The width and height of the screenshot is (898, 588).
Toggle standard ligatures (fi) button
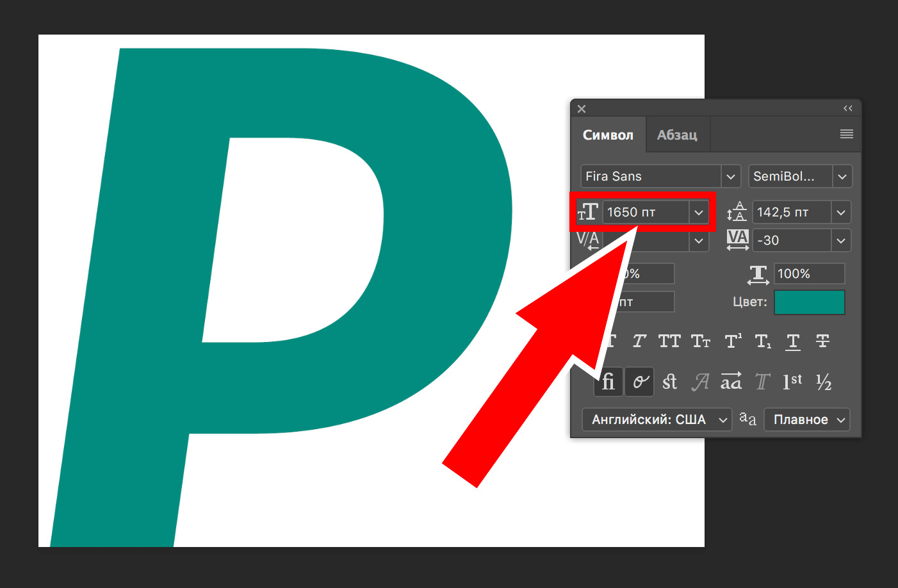click(608, 382)
